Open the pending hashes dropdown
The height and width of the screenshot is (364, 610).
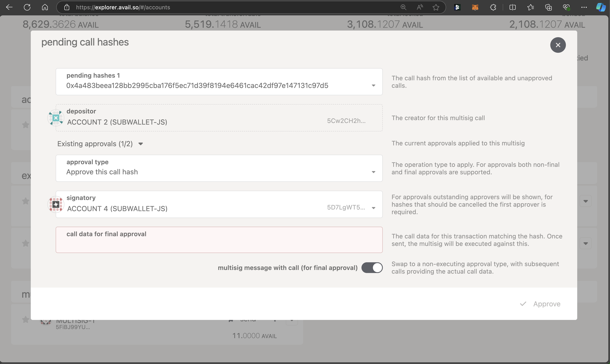click(373, 85)
